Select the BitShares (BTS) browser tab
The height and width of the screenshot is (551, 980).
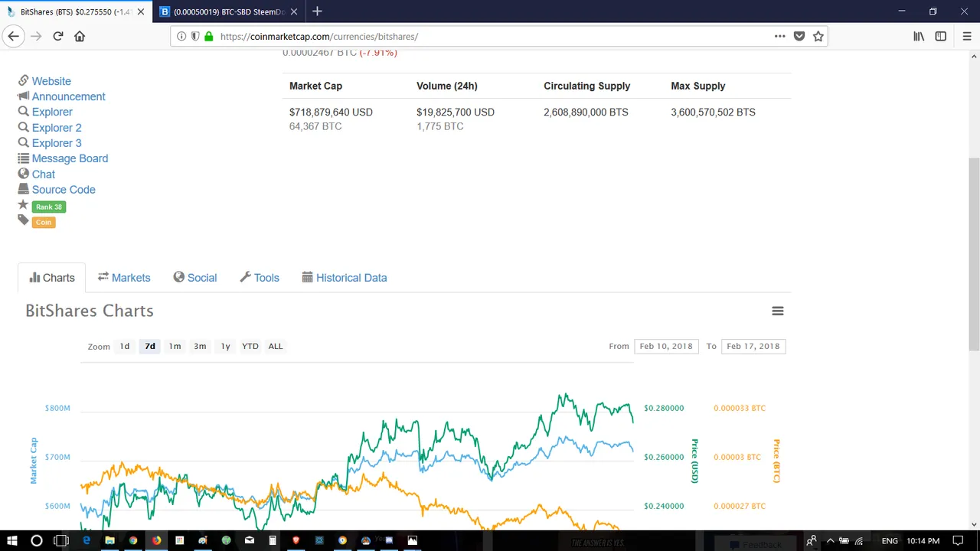tap(75, 11)
